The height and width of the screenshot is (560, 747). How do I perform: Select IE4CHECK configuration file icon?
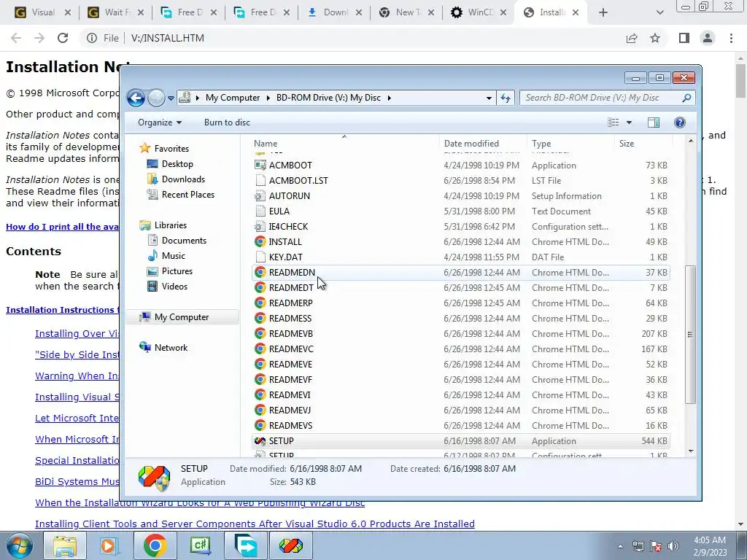[260, 226]
